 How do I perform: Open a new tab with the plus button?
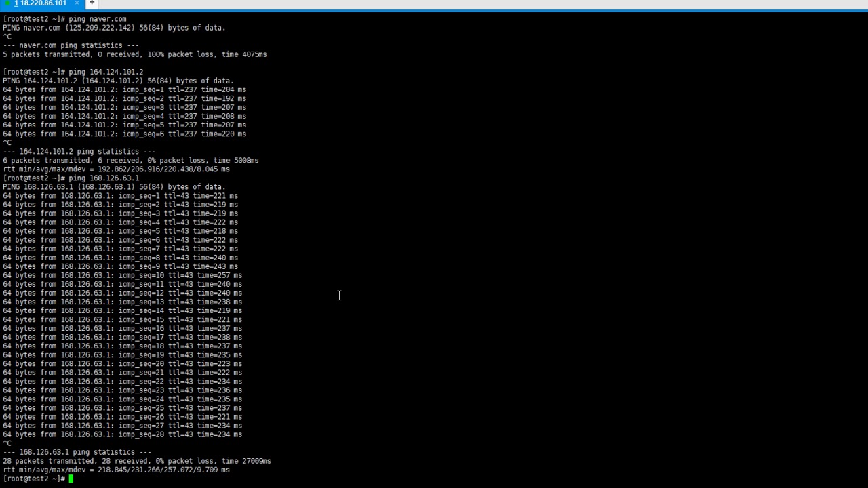(x=92, y=3)
